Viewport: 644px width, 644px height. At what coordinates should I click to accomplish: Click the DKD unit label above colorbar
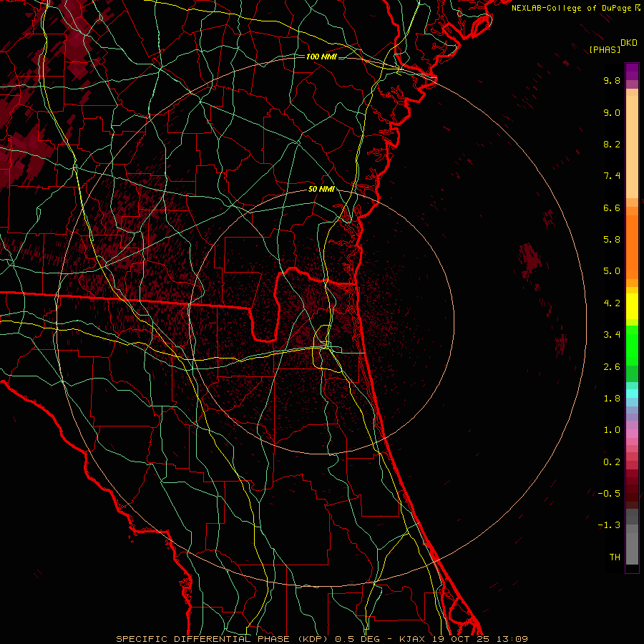click(629, 43)
